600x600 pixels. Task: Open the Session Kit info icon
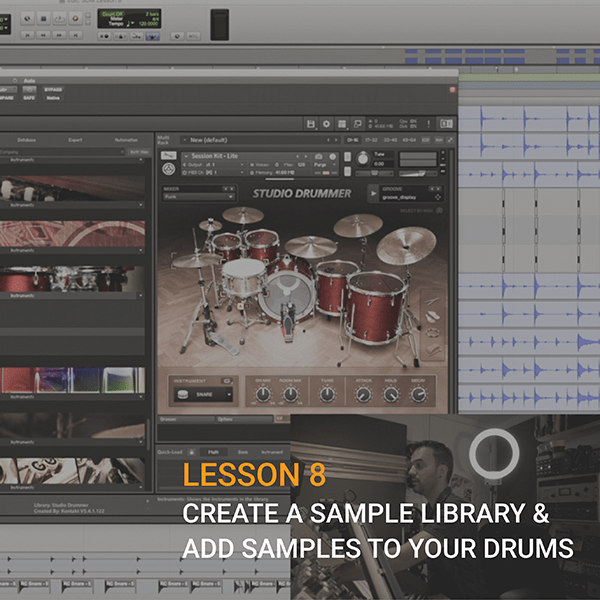[x=333, y=157]
